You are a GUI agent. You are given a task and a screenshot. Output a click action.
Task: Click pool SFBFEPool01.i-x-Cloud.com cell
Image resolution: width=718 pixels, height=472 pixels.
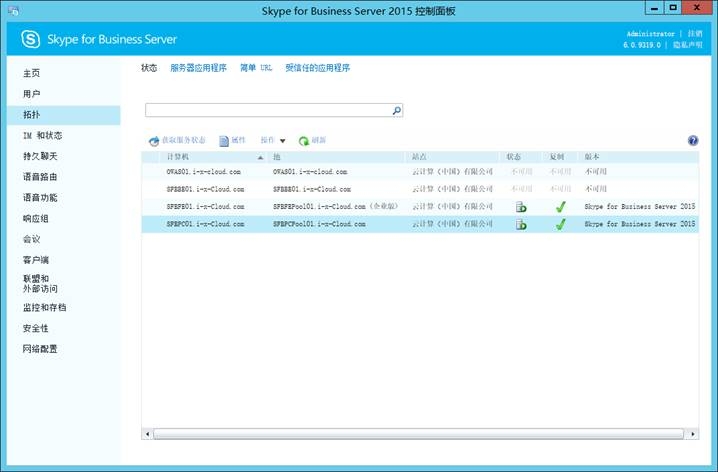335,207
